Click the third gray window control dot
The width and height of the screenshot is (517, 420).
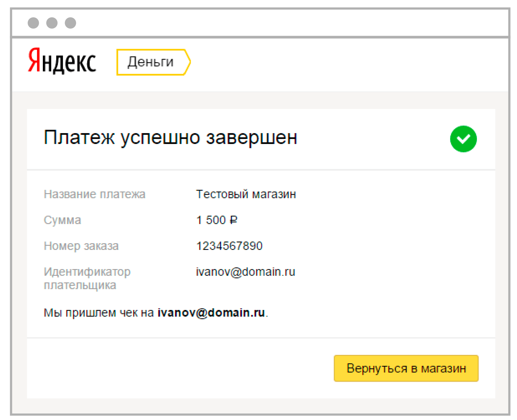click(70, 23)
